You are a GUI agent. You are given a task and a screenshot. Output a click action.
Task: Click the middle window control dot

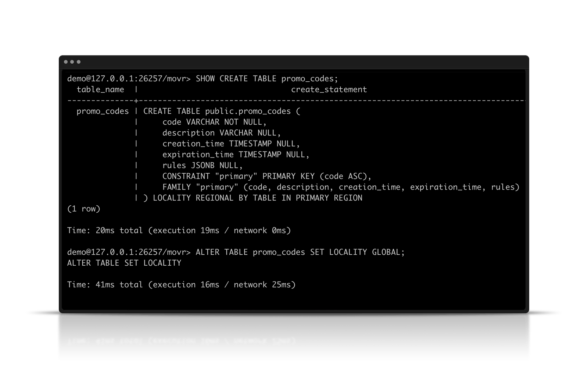[72, 62]
